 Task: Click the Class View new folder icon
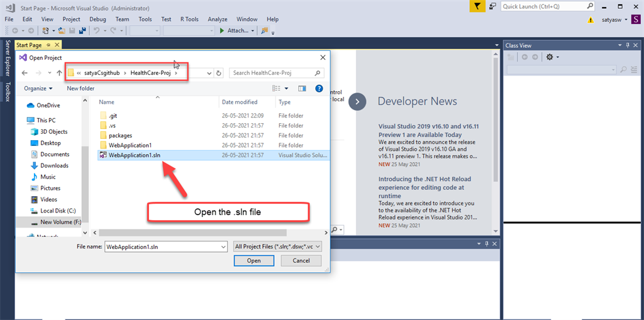click(511, 57)
